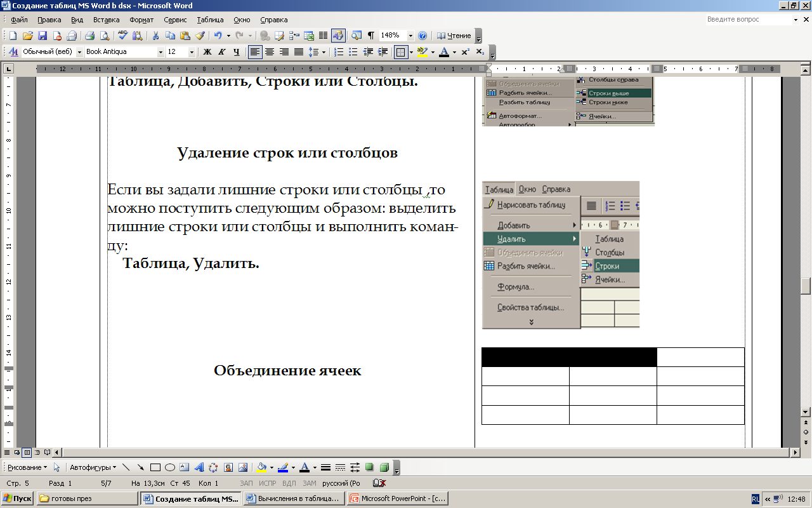Image resolution: width=812 pixels, height=508 pixels.
Task: Open the zoom percentage dropdown
Action: [410, 36]
